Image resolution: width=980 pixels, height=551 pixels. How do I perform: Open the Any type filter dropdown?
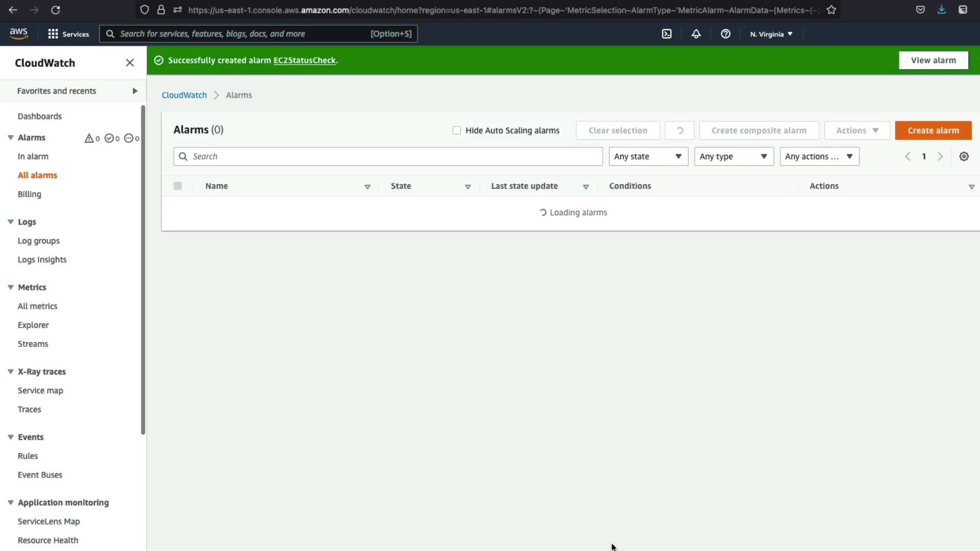[733, 157]
